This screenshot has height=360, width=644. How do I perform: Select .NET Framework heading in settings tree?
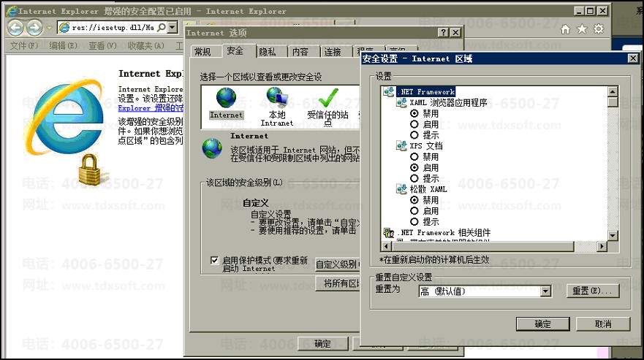point(425,91)
